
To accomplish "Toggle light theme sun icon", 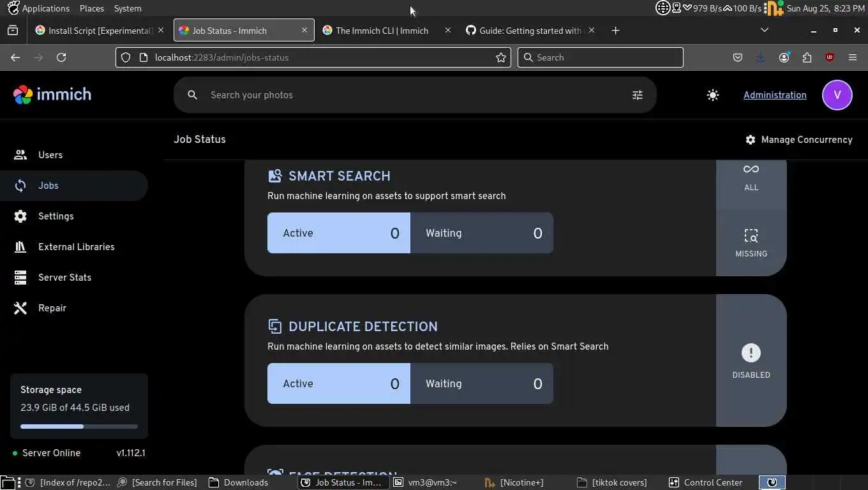I will (x=713, y=95).
